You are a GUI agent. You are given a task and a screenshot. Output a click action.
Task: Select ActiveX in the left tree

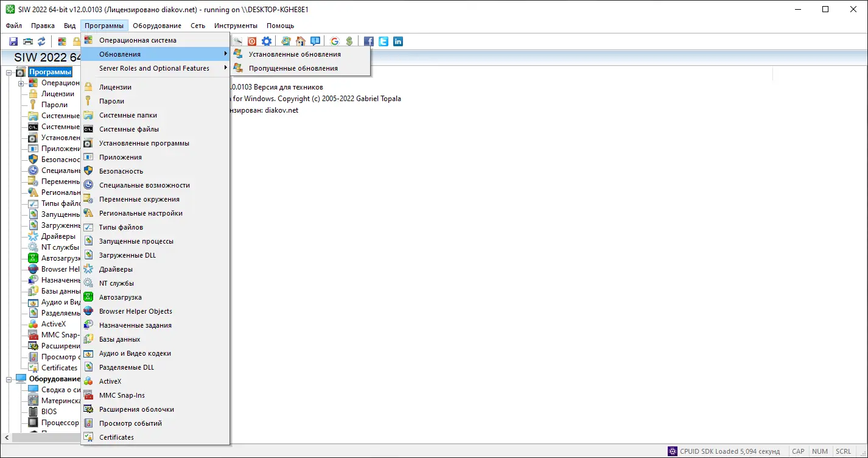[54, 324]
